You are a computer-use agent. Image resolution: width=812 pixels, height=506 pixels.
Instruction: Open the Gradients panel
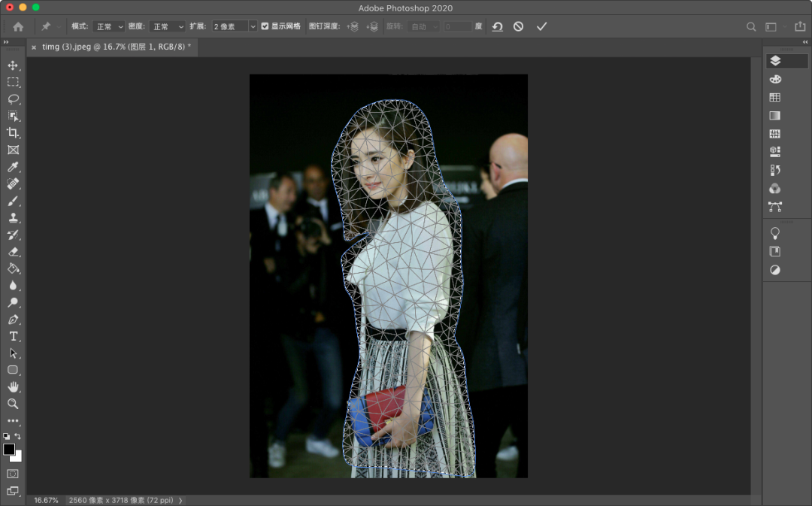775,116
